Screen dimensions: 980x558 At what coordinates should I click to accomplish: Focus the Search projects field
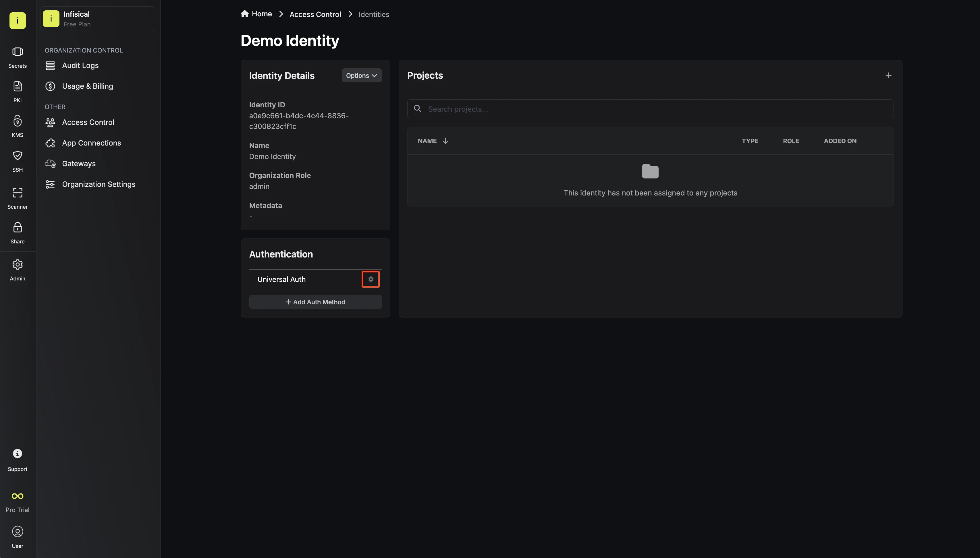[650, 109]
